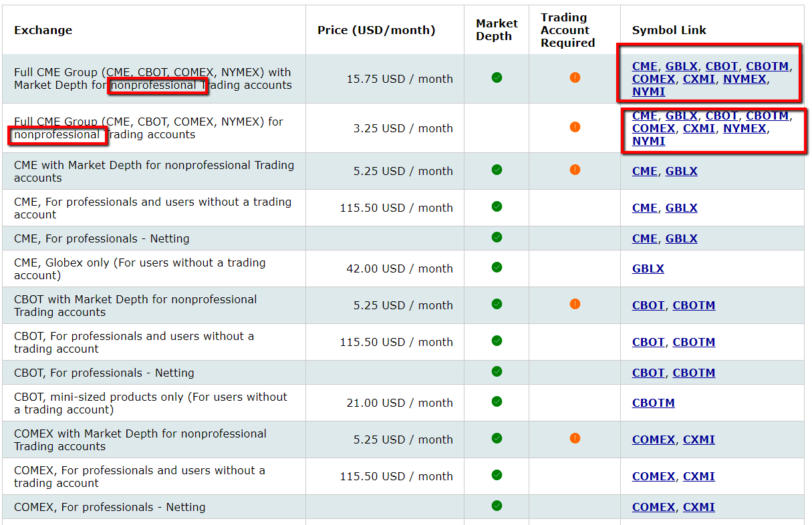Open CBOT link in the 3.25 USD row
This screenshot has height=525, width=812.
(722, 116)
